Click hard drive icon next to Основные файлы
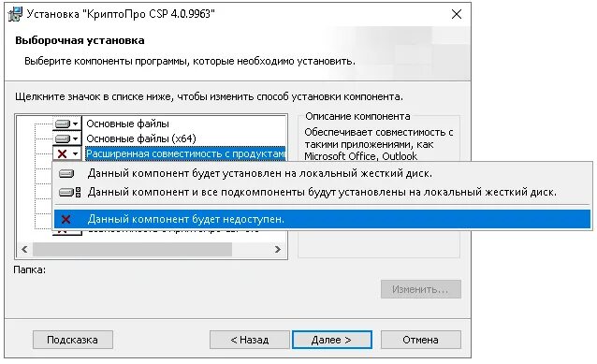The height and width of the screenshot is (364, 597). pyautogui.click(x=63, y=124)
